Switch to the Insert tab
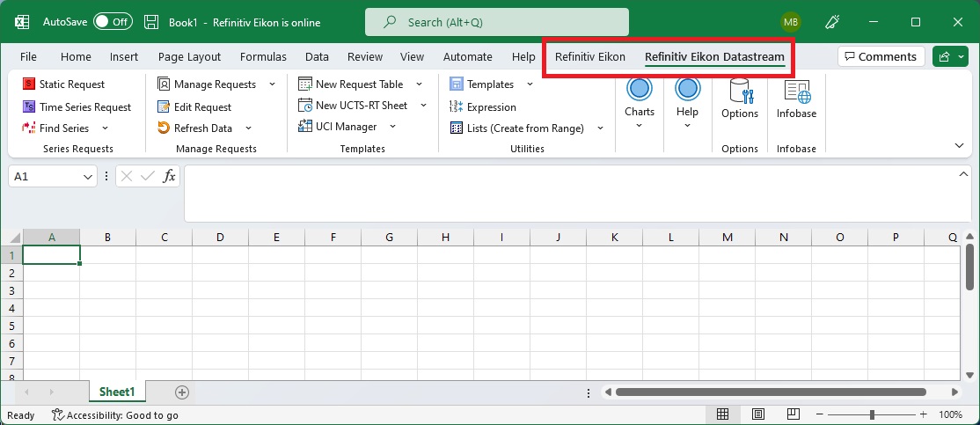The width and height of the screenshot is (980, 425). 124,57
